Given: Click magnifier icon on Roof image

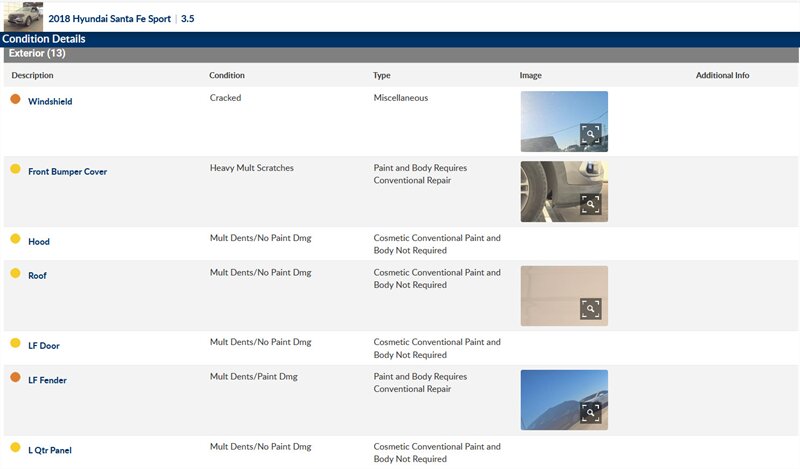Looking at the screenshot, I should click(x=591, y=309).
